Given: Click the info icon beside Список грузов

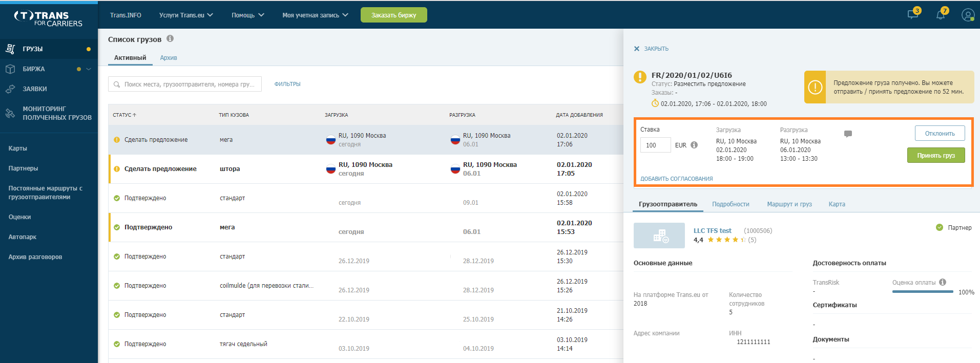Looking at the screenshot, I should click(x=170, y=38).
